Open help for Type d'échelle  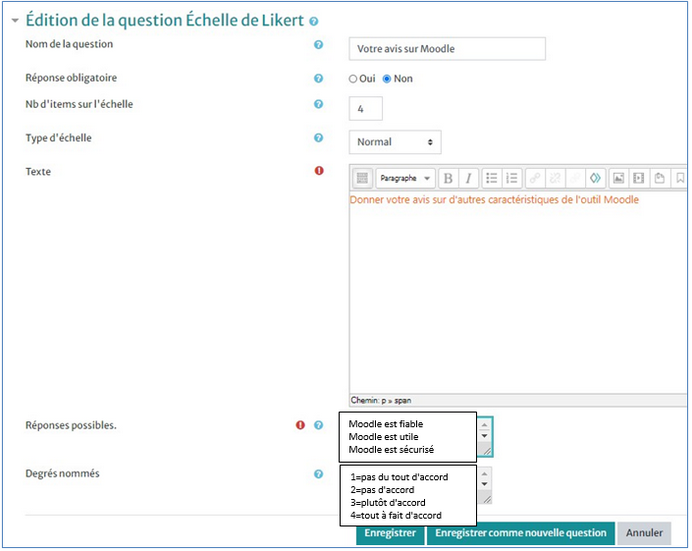(x=319, y=138)
